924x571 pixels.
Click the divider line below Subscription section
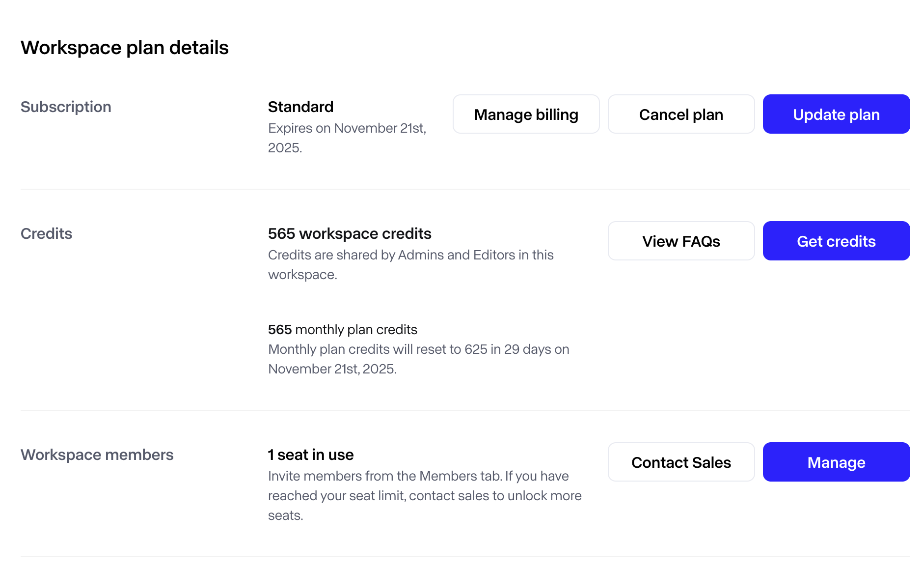[465, 189]
